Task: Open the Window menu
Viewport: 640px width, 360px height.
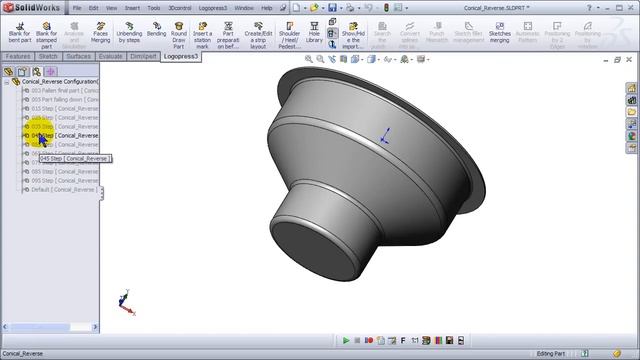Action: [x=244, y=8]
